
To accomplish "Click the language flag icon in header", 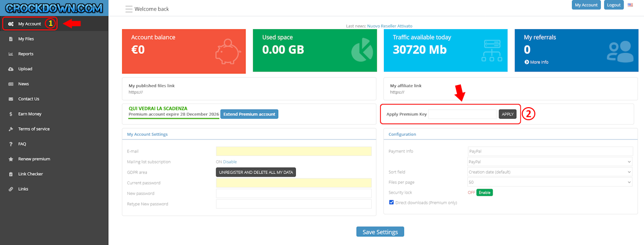I will [x=630, y=5].
